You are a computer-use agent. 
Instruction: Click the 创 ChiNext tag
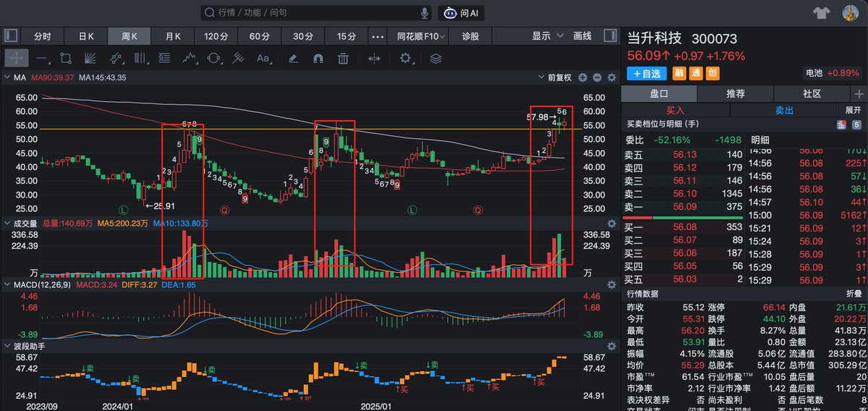[712, 73]
